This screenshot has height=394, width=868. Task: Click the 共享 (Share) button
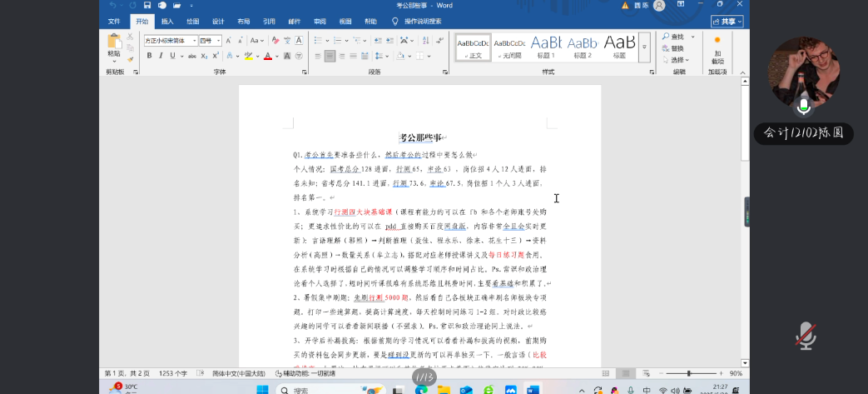(727, 21)
